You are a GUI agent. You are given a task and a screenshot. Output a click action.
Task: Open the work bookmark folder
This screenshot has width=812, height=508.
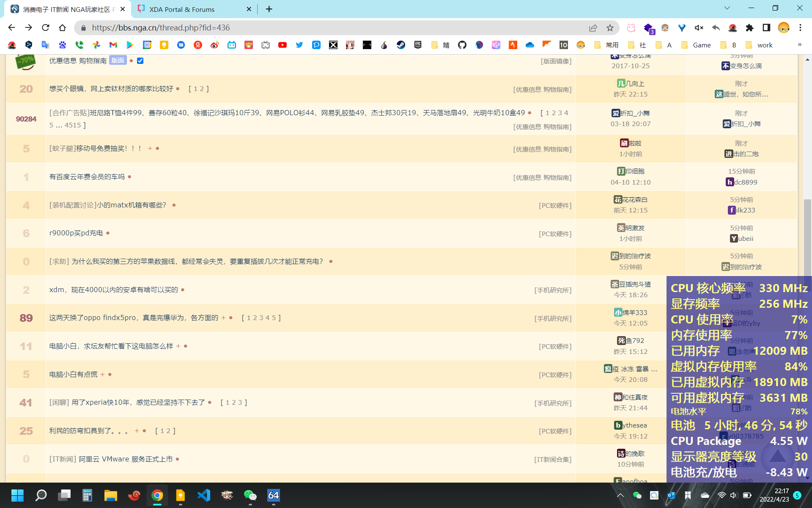click(759, 45)
